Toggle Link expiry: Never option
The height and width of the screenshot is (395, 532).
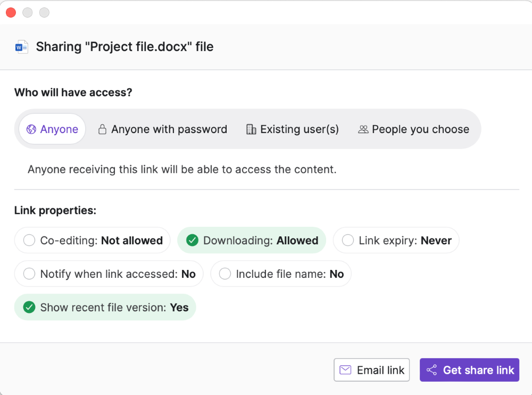tap(396, 240)
